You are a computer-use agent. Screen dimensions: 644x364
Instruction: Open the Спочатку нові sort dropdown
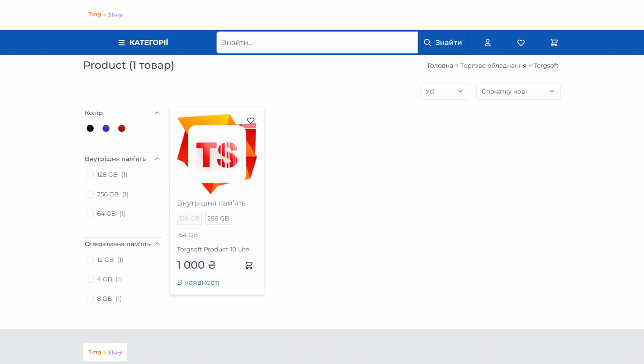click(518, 92)
